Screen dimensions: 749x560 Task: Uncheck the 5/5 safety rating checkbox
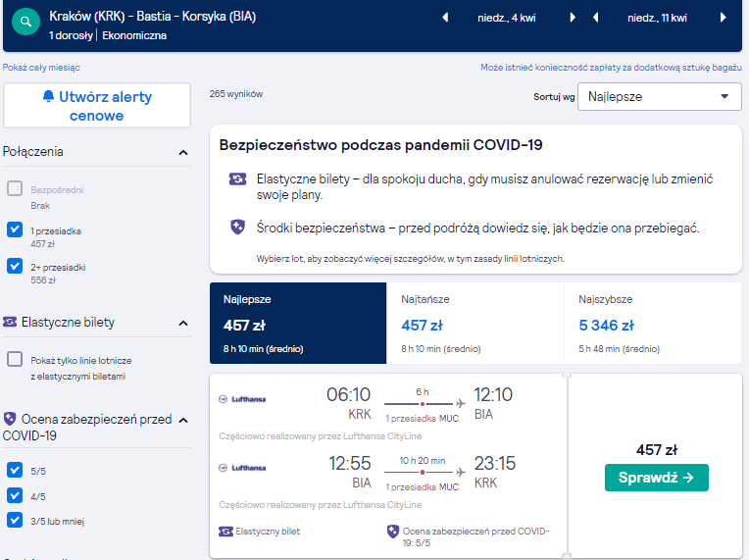(x=15, y=470)
